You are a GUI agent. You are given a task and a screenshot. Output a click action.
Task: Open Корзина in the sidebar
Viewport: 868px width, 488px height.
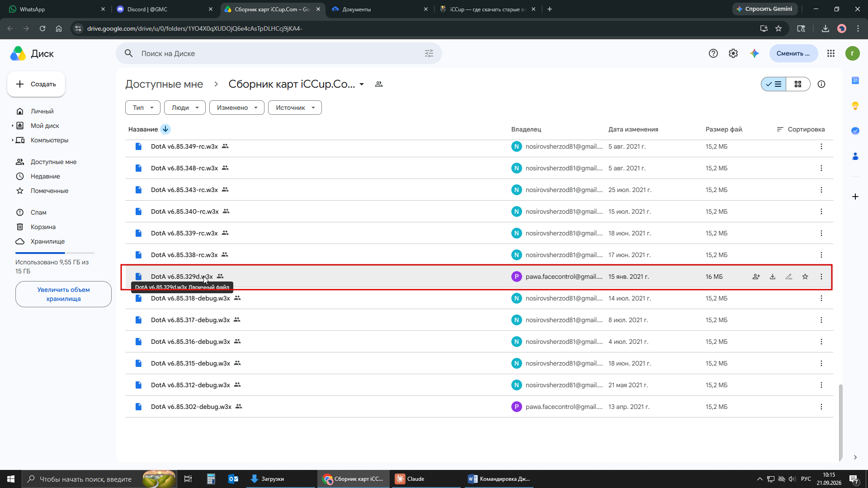click(43, 227)
